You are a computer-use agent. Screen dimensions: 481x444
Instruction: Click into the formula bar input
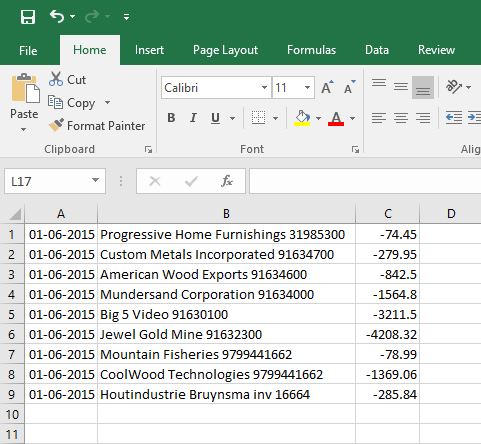point(365,181)
